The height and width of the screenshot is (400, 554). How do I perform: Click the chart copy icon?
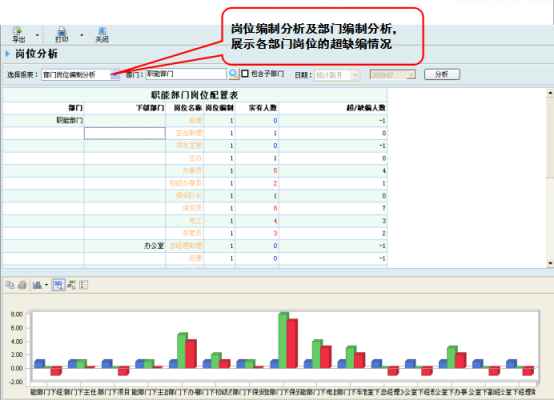(10, 285)
